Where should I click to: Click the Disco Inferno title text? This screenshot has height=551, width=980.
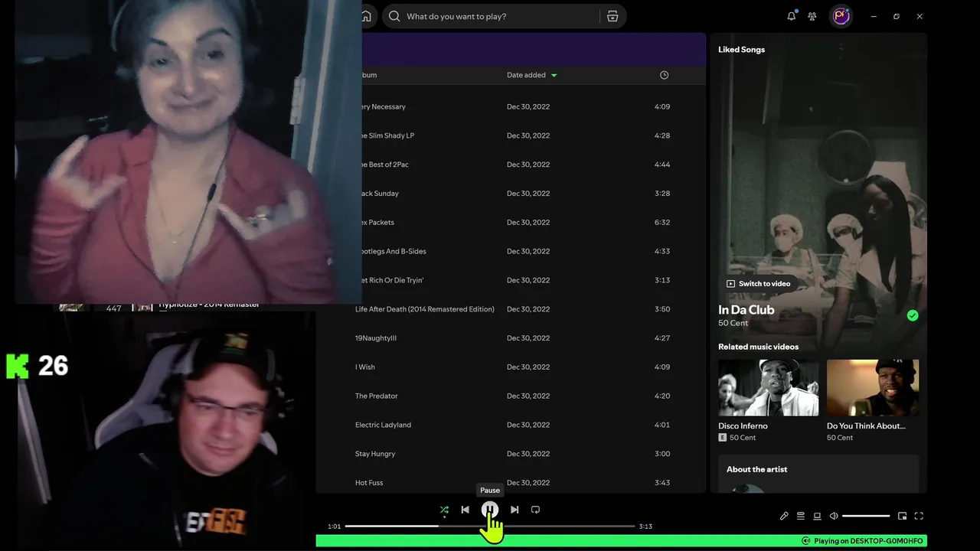click(743, 426)
